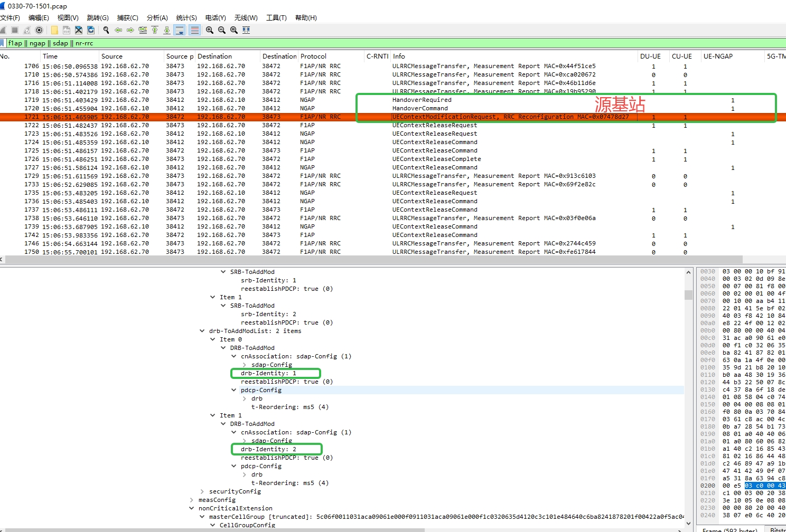Screen dimensions: 786x532
Task: Collapse the masterCellGroup node
Action: point(202,517)
